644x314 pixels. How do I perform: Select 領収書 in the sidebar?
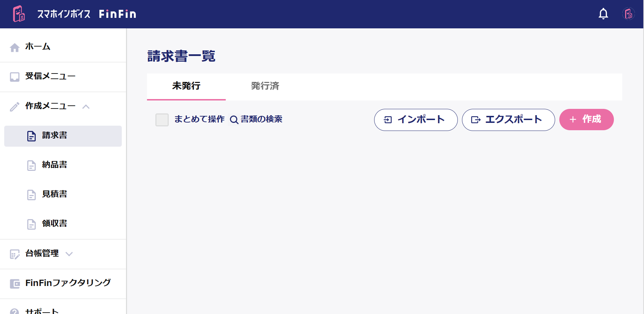[x=63, y=224]
